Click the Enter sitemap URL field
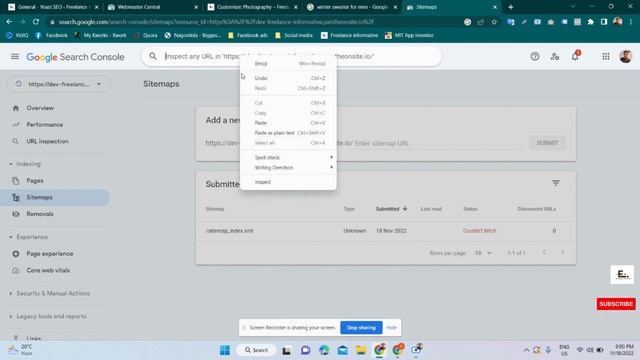 (x=439, y=143)
